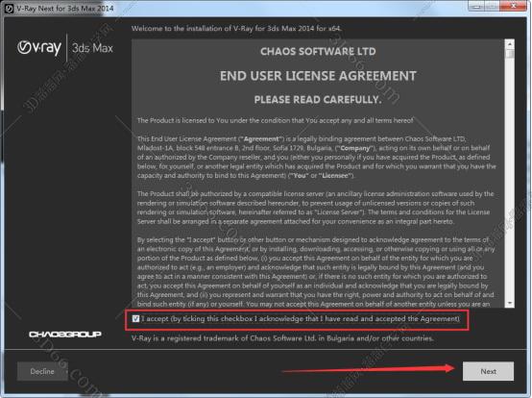Click the V-Ray Next for 3ds Max title text

[64, 9]
